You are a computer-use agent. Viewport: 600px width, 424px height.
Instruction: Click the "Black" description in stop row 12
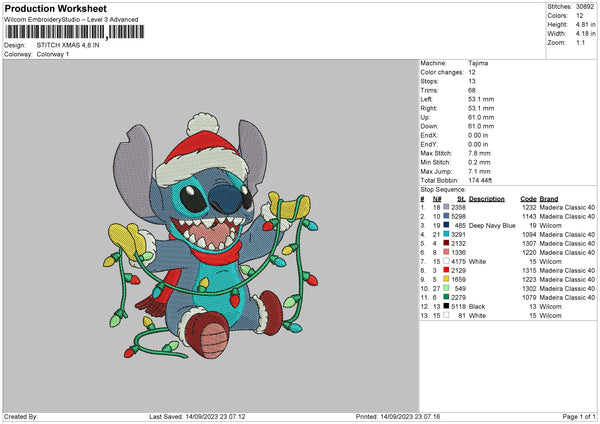[477, 306]
